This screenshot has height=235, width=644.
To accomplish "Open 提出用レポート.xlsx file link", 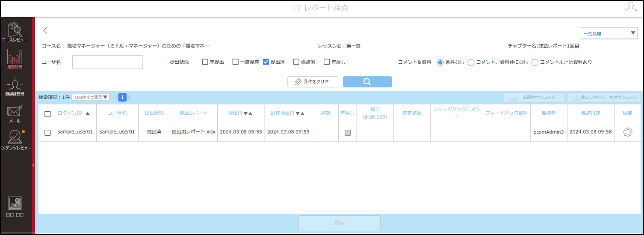I will click(193, 132).
